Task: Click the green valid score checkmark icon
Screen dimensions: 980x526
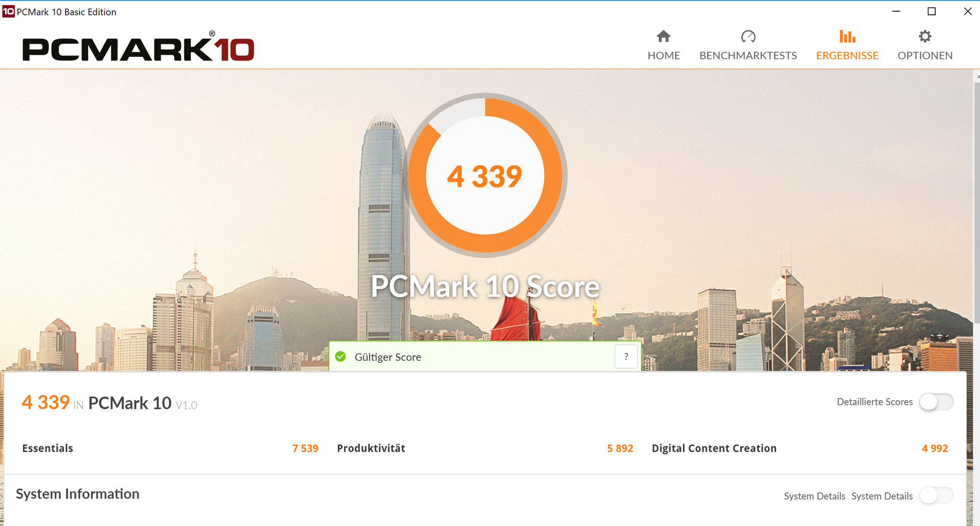Action: (x=340, y=357)
